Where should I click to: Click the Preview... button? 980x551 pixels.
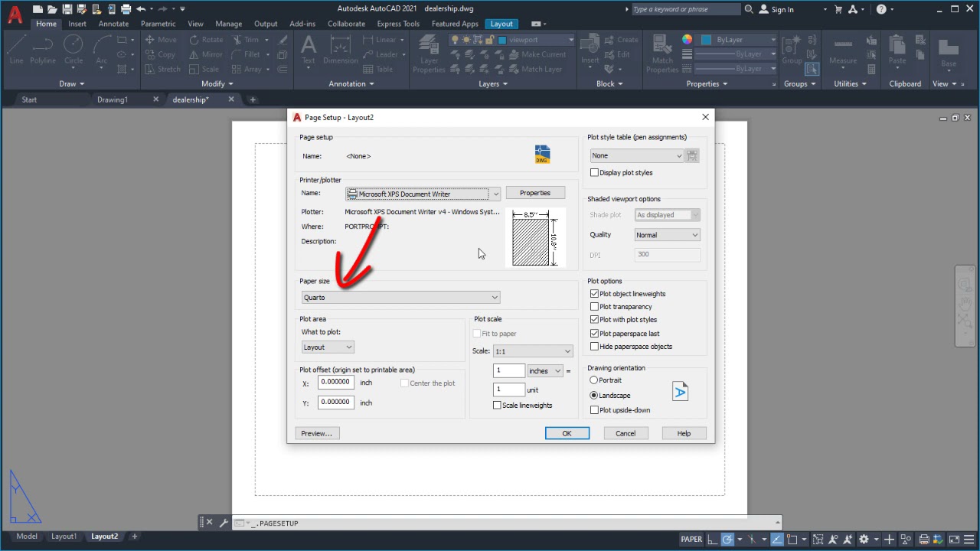tap(317, 433)
